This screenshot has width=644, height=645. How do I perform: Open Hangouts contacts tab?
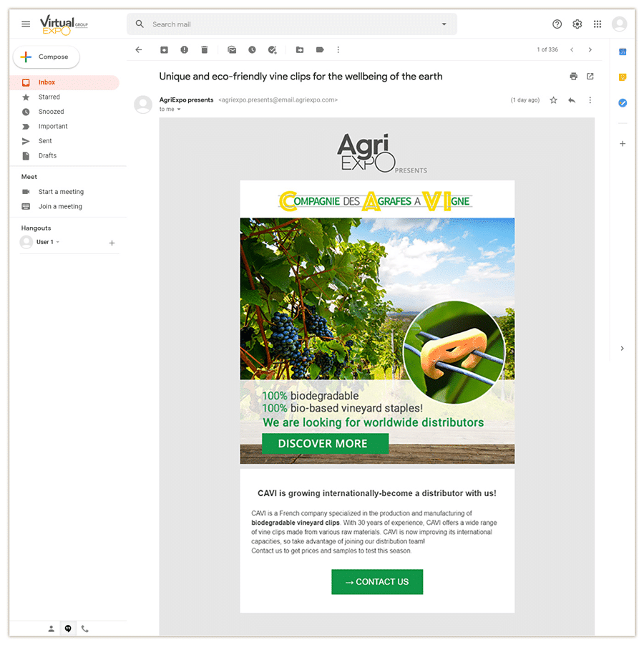[51, 629]
